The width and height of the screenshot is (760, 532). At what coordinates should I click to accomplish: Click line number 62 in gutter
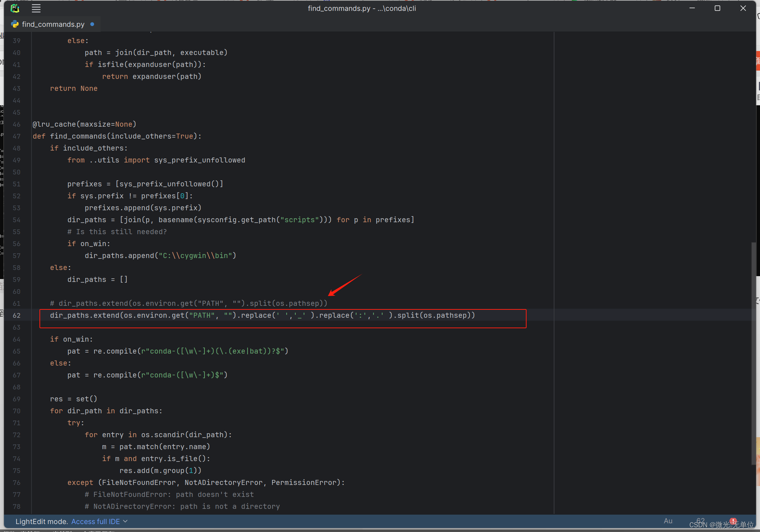pyautogui.click(x=17, y=316)
